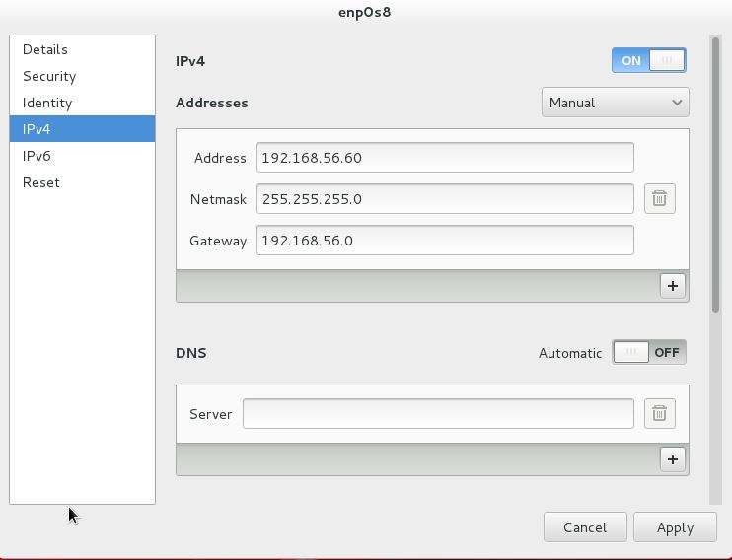Screen dimensions: 732x560
Task: Delete the IPv4 address entry via trash icon
Action: click(660, 199)
